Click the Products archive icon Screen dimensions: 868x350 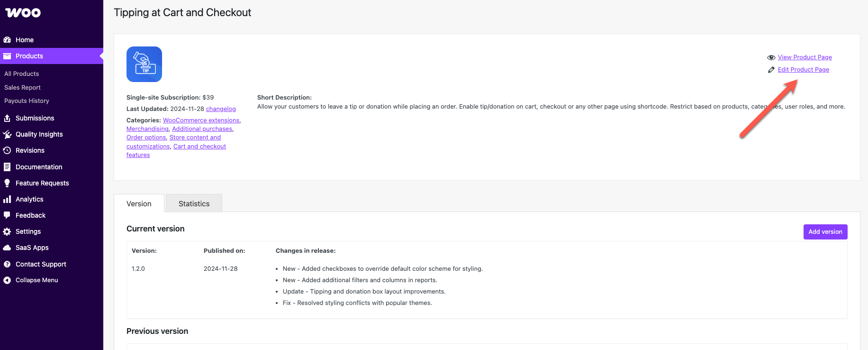coord(7,56)
